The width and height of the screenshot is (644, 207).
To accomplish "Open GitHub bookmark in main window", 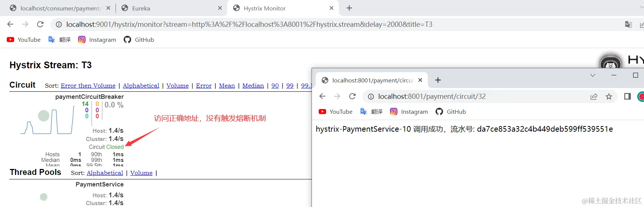I will (139, 40).
